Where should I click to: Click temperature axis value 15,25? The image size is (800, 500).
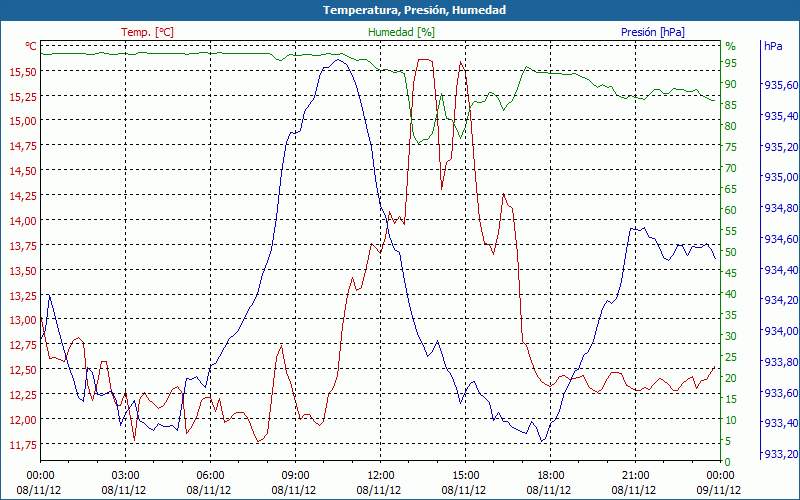click(23, 97)
